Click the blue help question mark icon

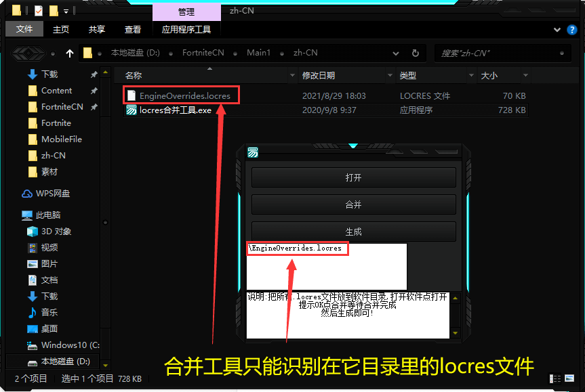point(571,29)
